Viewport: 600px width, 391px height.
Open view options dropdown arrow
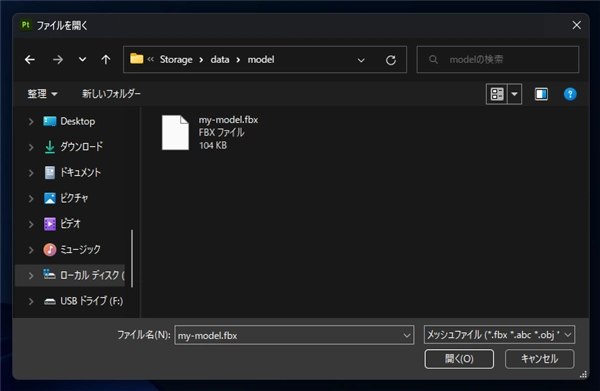[x=515, y=94]
